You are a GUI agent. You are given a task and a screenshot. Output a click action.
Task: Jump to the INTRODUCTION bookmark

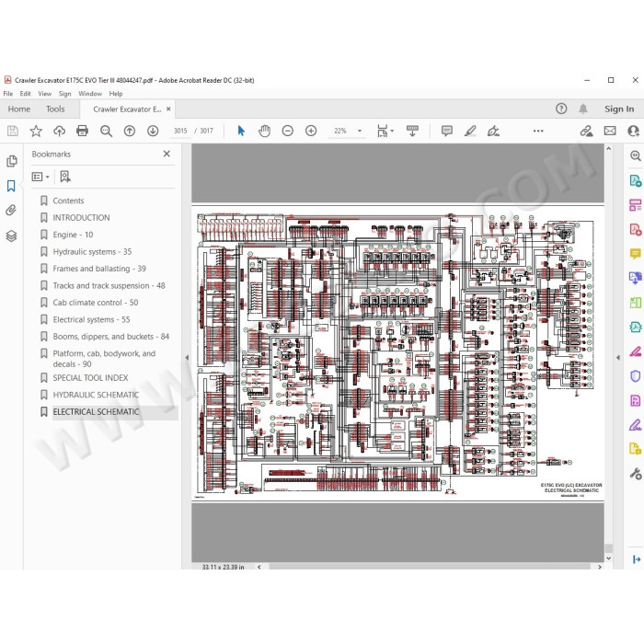click(81, 218)
